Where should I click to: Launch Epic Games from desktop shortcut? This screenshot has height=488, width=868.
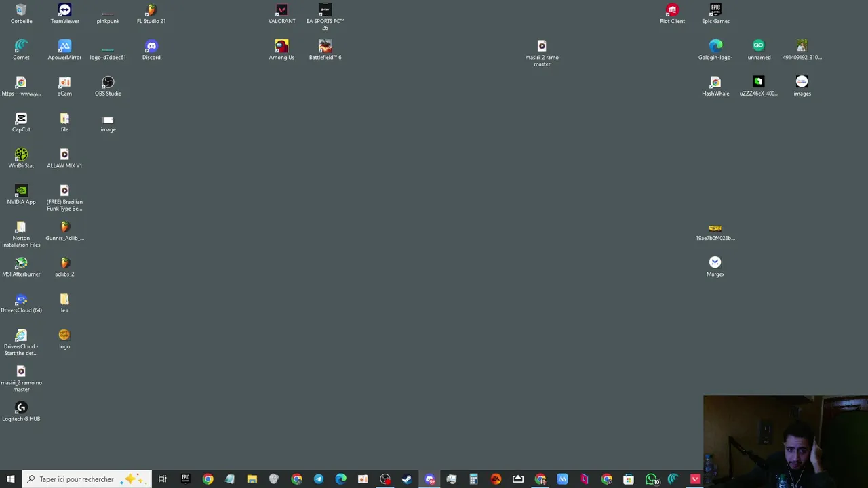pos(715,14)
